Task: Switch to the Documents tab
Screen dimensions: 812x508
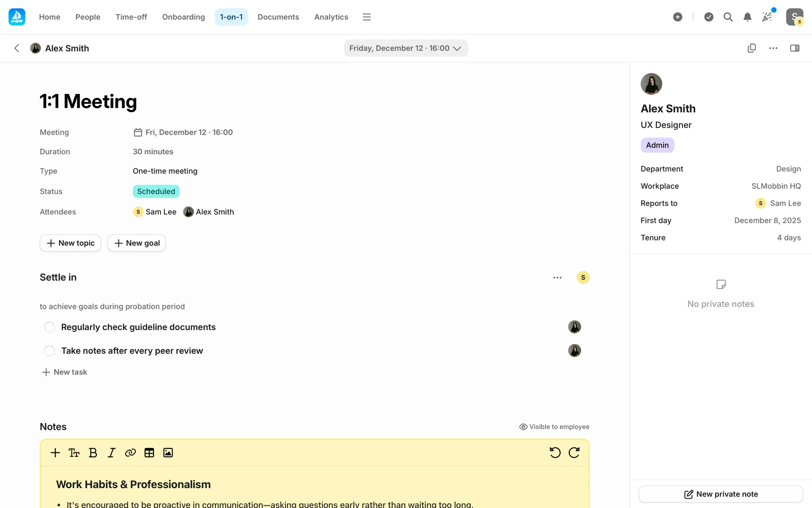Action: click(278, 17)
